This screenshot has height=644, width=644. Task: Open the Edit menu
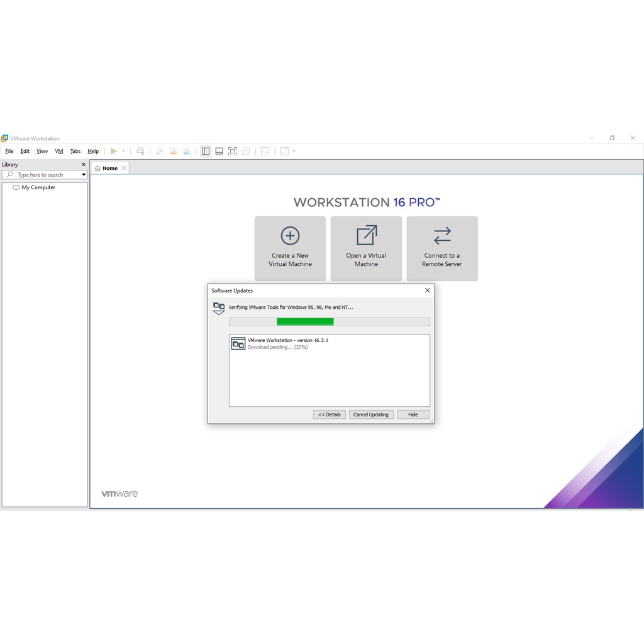tap(25, 151)
